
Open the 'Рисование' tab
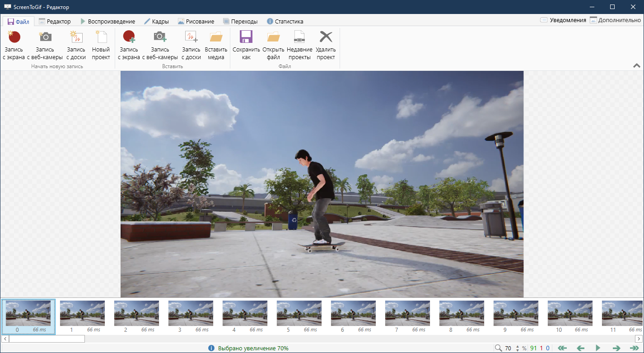[x=196, y=21]
